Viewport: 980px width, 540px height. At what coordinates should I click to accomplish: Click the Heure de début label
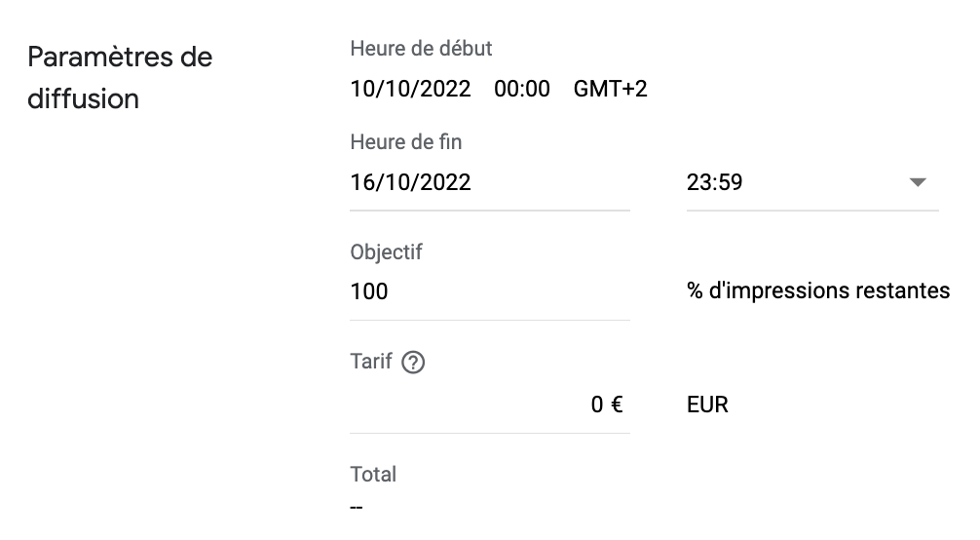(x=421, y=48)
